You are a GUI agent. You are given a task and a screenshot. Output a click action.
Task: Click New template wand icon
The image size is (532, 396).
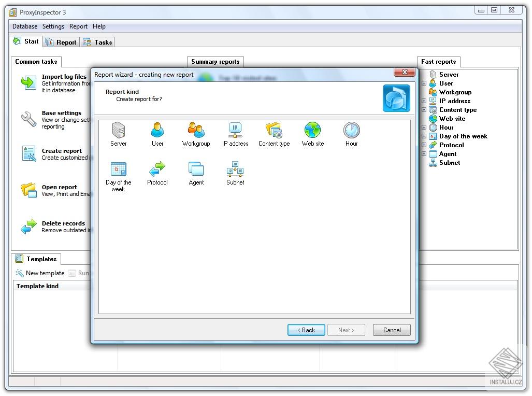coord(20,273)
